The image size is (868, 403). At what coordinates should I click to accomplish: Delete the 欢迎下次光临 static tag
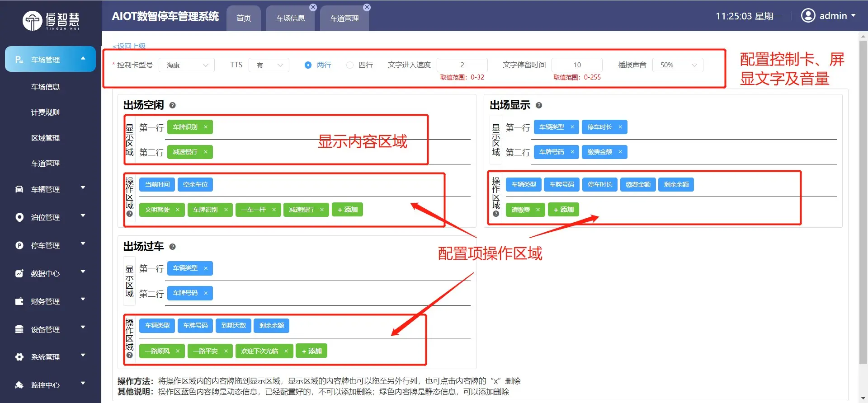click(x=286, y=351)
